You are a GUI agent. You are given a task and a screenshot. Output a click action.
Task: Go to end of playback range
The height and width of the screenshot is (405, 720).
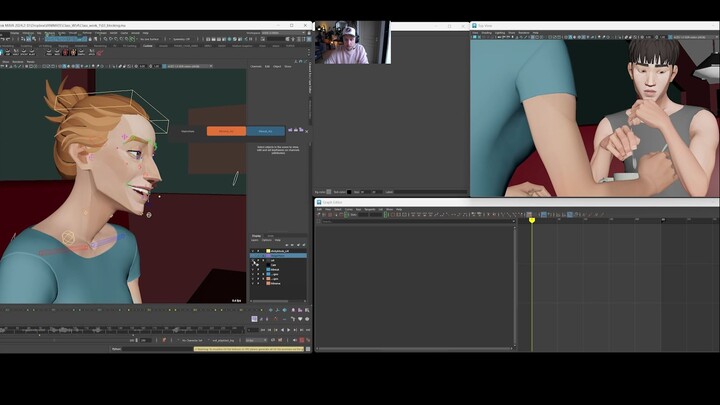tap(308, 330)
